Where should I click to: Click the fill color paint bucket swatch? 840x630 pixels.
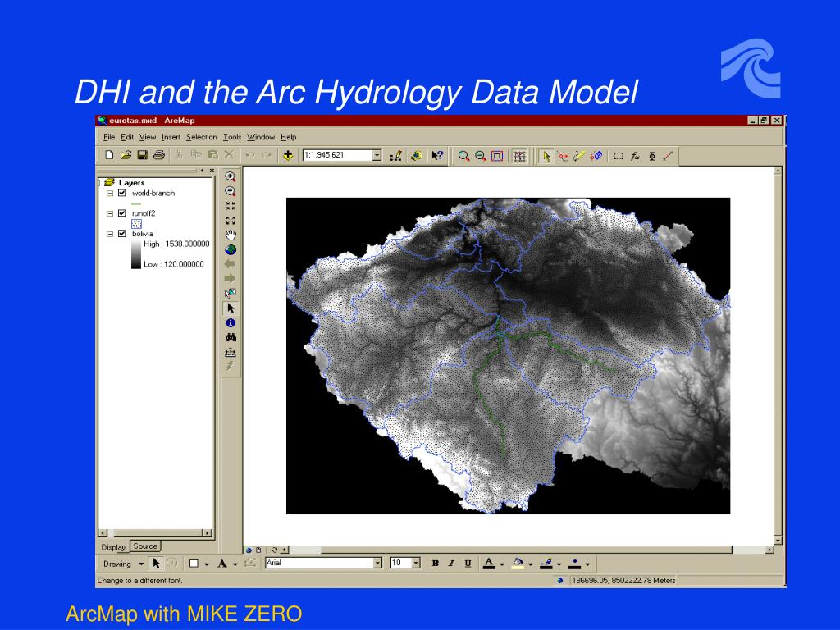pos(518,564)
